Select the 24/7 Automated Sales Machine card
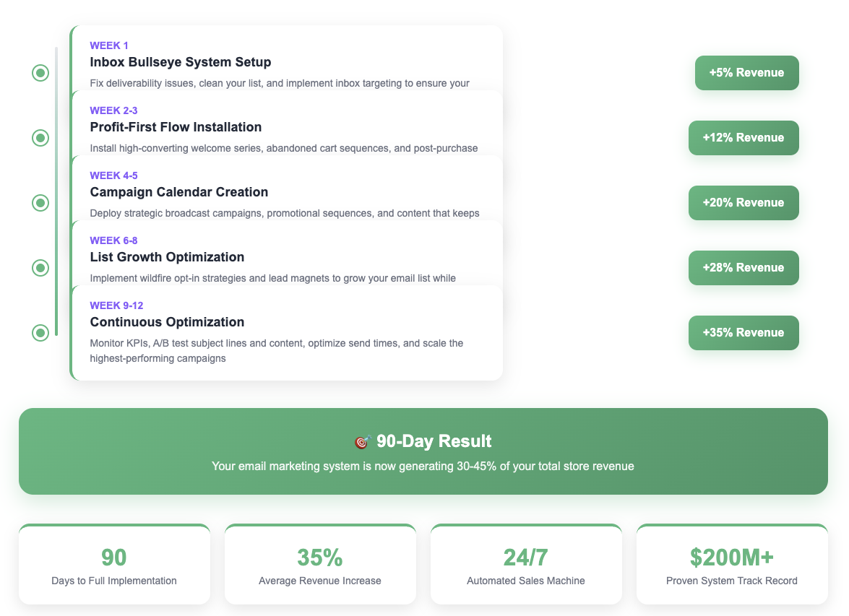This screenshot has height=616, width=849. [526, 565]
